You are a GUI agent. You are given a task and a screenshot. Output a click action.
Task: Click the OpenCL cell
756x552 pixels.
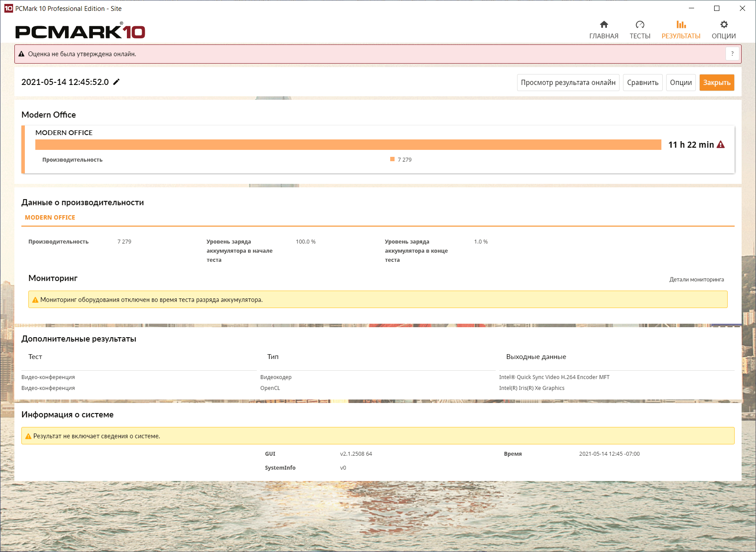click(270, 388)
